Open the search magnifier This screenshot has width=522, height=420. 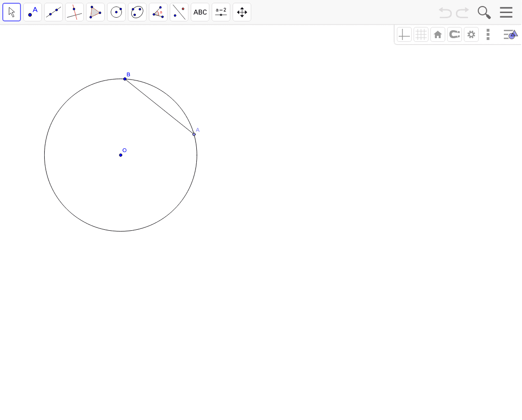pyautogui.click(x=484, y=12)
